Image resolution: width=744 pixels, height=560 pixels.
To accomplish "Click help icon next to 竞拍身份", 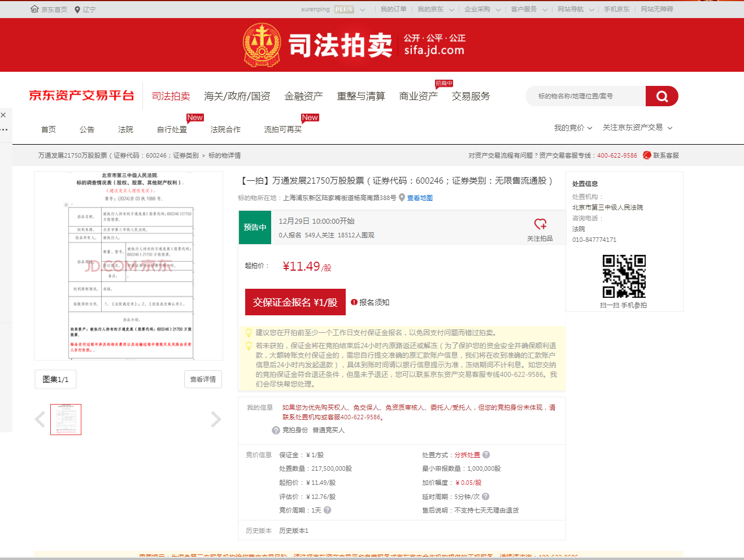I will coord(276,430).
